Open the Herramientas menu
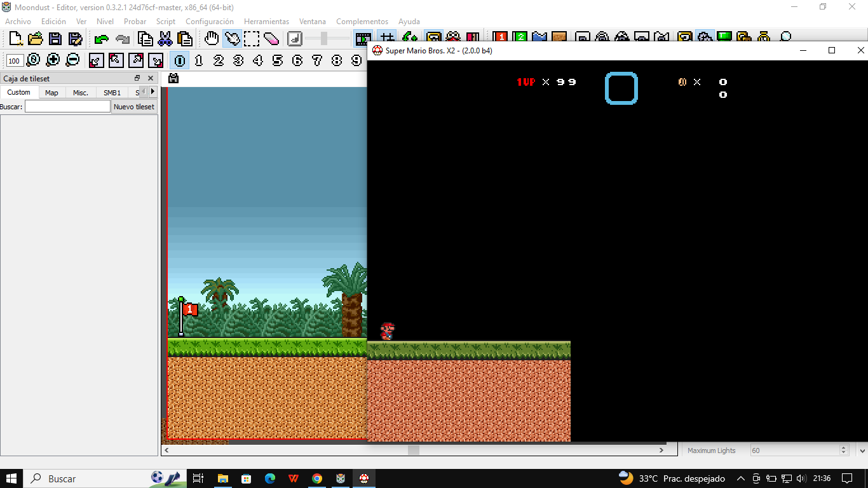 pyautogui.click(x=266, y=22)
